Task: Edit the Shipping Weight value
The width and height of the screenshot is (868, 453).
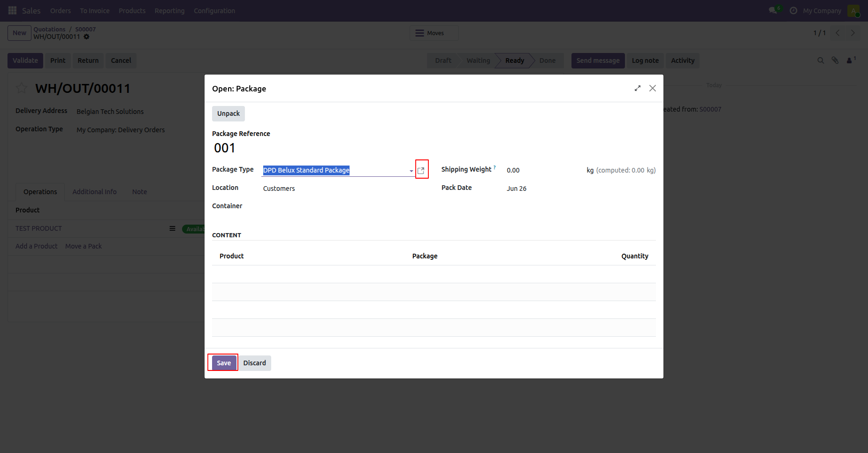Action: coord(544,170)
